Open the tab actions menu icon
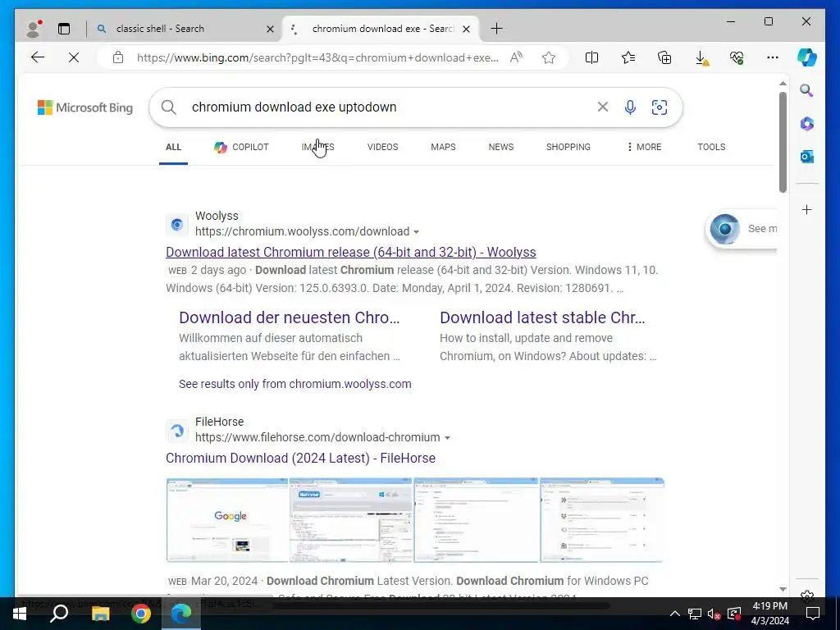Screen dimensions: 840x630 [64, 29]
